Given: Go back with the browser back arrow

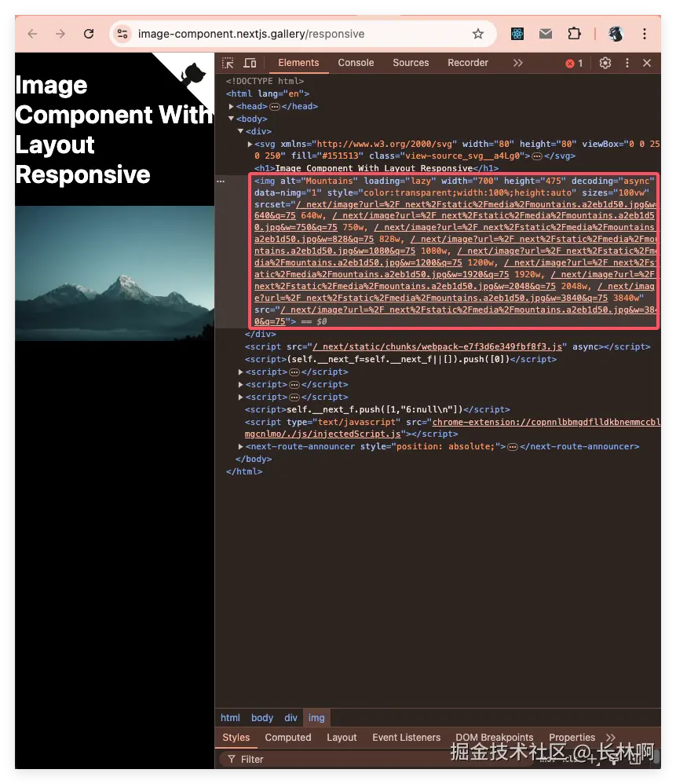Looking at the screenshot, I should (x=32, y=34).
